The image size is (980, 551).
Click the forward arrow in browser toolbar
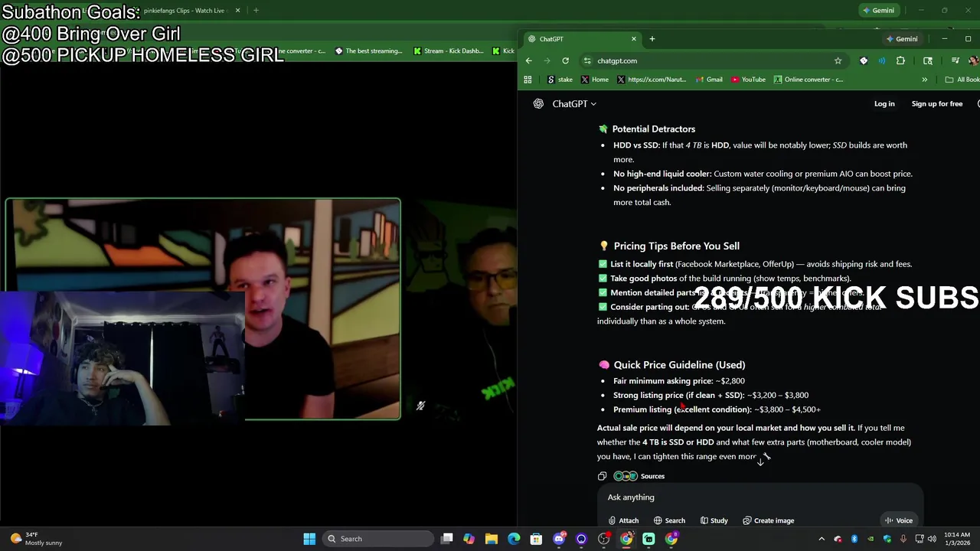point(547,60)
